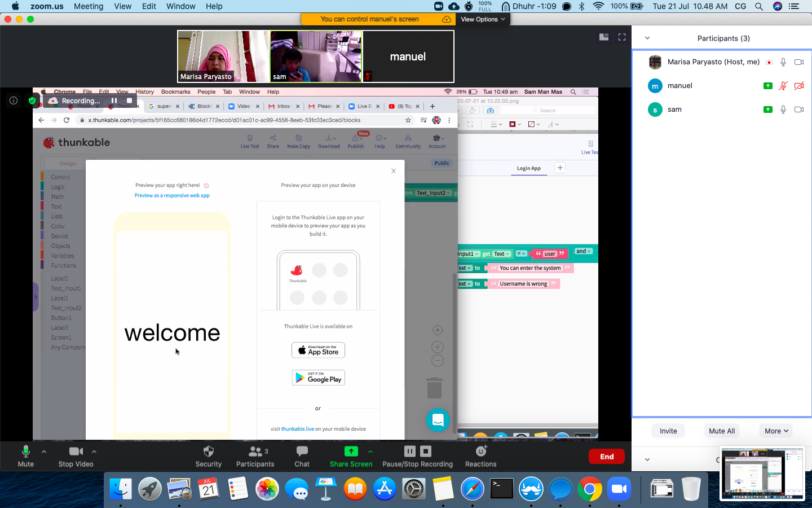The width and height of the screenshot is (812, 508).
Task: Open Spotlight search in menu bar
Action: 759,6
